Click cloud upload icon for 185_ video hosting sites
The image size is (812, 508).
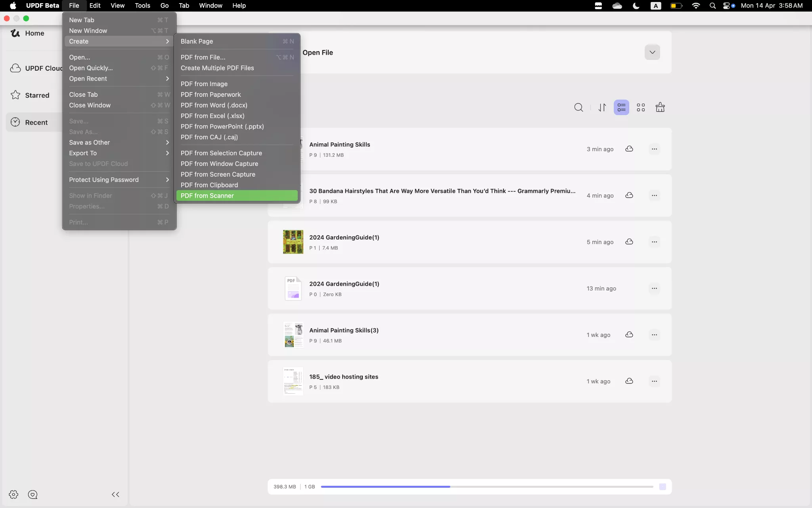pyautogui.click(x=629, y=381)
